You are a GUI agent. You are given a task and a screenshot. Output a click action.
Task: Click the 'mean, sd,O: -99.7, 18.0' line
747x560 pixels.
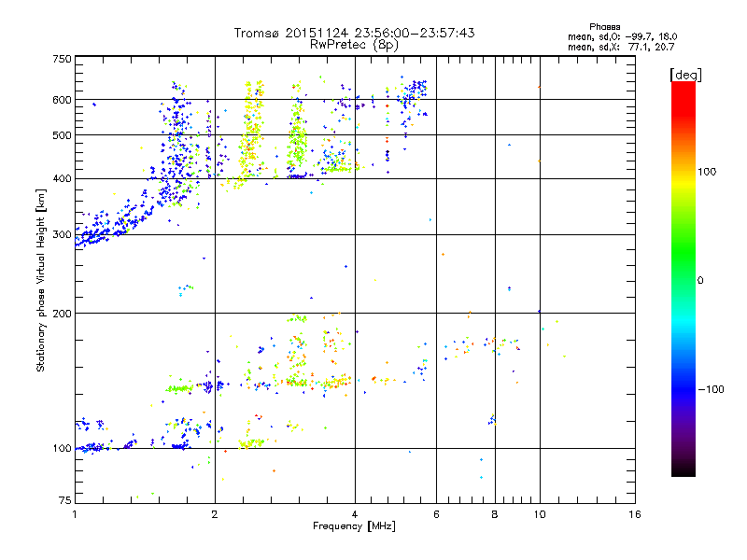click(x=622, y=36)
